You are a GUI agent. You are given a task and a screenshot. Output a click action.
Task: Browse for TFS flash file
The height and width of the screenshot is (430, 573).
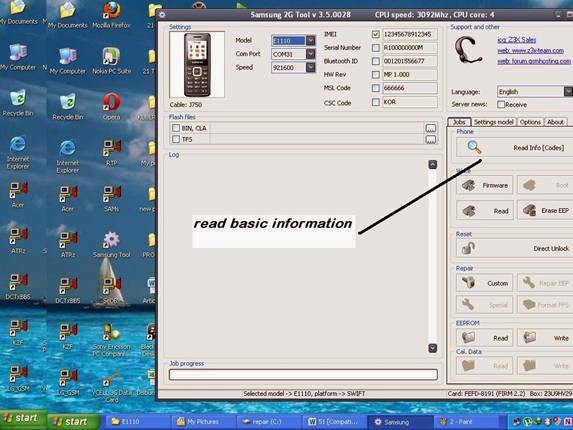click(x=431, y=140)
